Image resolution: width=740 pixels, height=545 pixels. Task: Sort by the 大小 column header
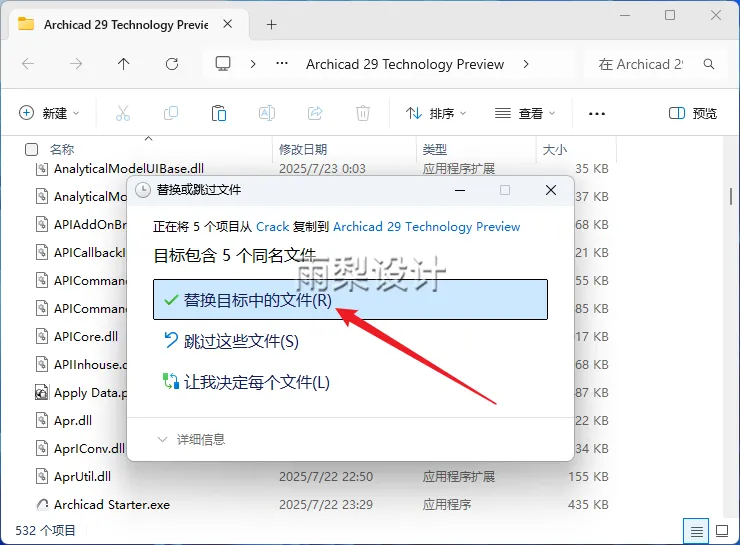pos(555,150)
